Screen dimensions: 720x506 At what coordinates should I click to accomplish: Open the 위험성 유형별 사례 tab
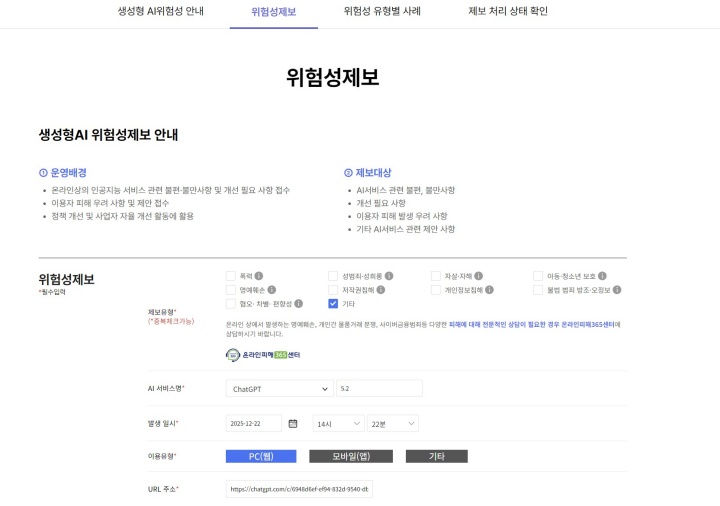click(x=382, y=11)
